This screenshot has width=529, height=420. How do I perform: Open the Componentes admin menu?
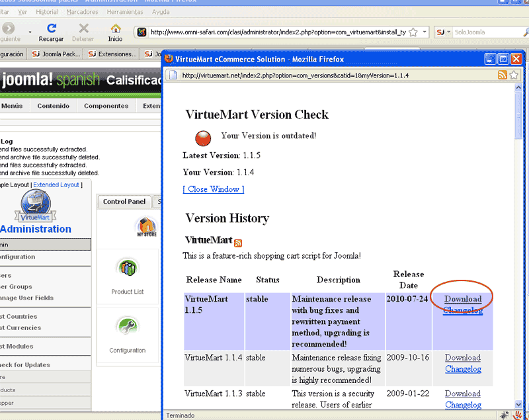tap(106, 106)
